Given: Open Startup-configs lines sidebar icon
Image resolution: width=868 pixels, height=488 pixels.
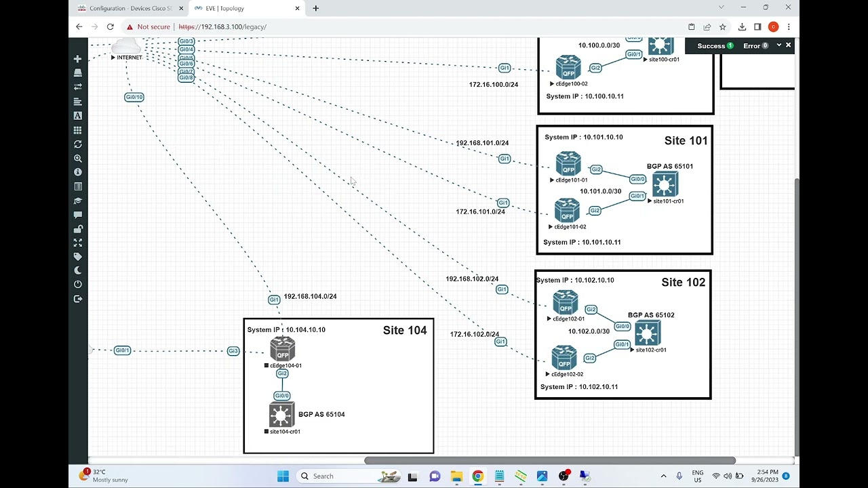Looking at the screenshot, I should pos(77,102).
